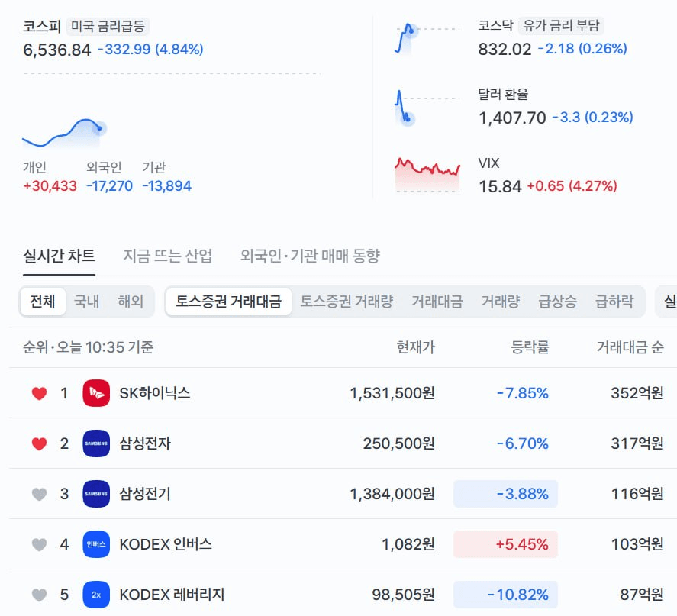
Task: Click the +5.45% change badge
Action: (505, 544)
